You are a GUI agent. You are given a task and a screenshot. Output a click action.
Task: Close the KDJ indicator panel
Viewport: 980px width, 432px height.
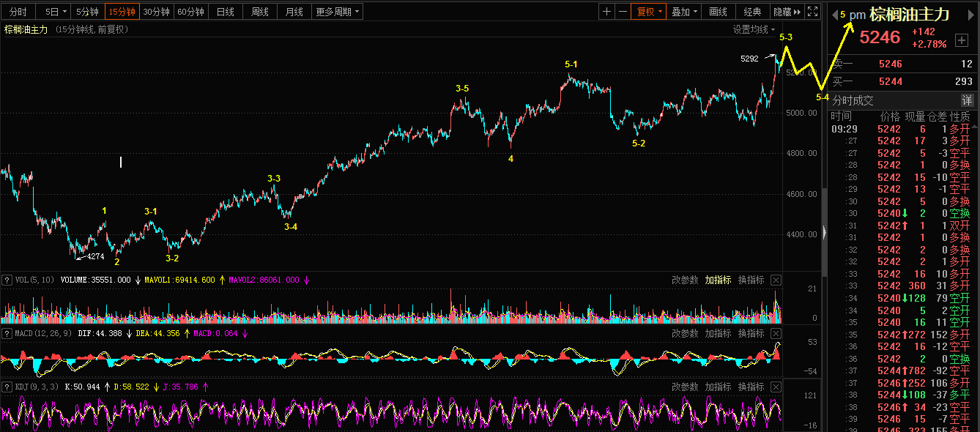pyautogui.click(x=776, y=387)
